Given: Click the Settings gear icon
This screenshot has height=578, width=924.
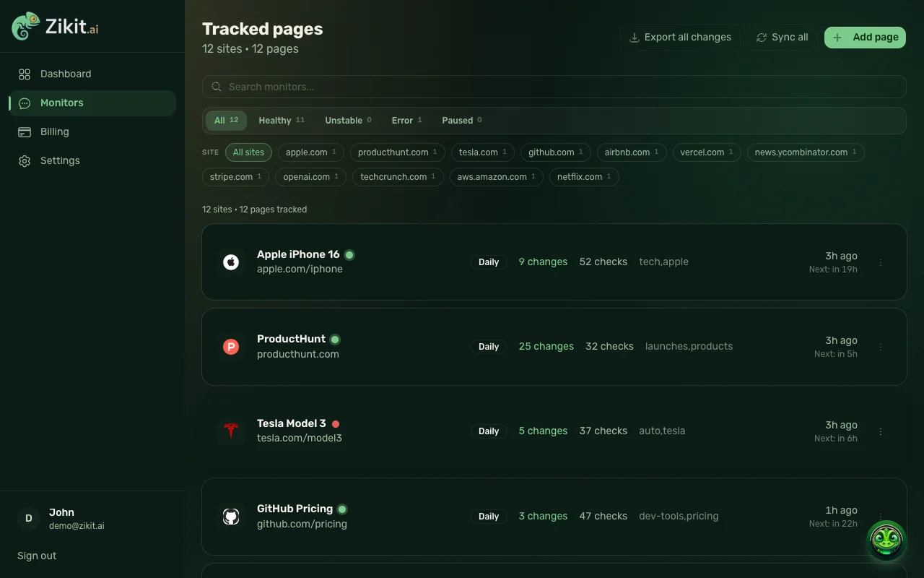Looking at the screenshot, I should (25, 161).
